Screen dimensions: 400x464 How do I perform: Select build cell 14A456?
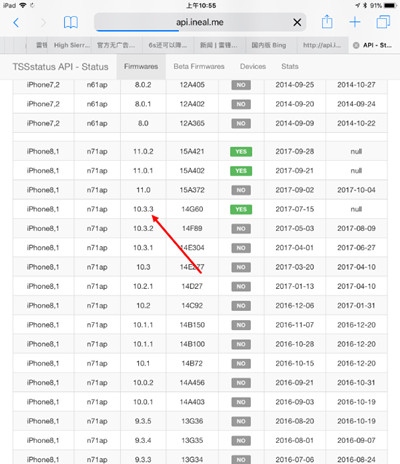(192, 382)
